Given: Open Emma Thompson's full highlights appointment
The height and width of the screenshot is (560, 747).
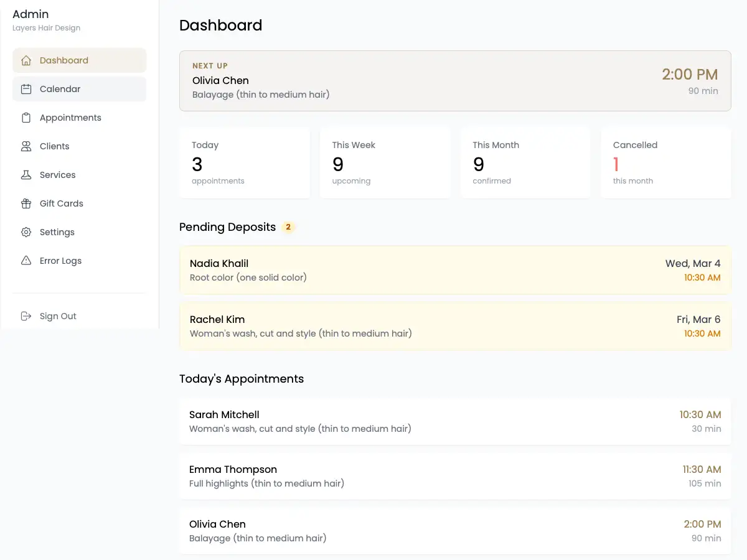Looking at the screenshot, I should pos(455,476).
